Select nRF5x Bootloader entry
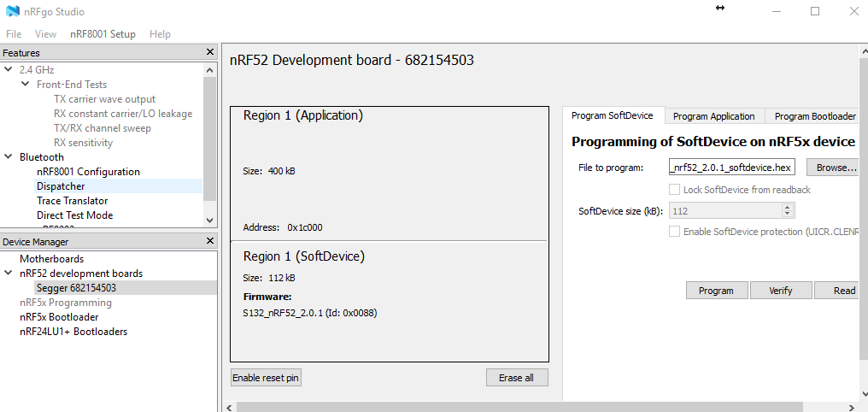Viewport: 868px width, 412px height. click(59, 317)
